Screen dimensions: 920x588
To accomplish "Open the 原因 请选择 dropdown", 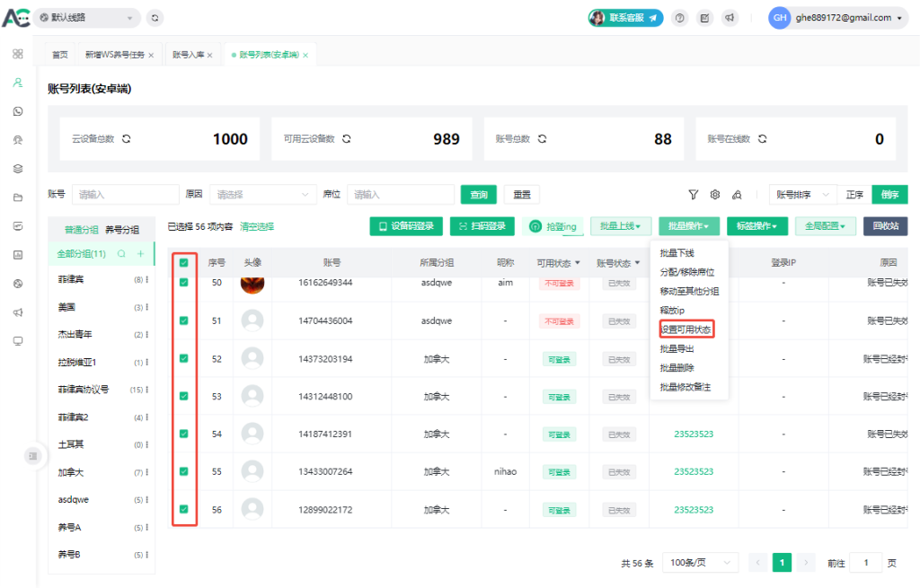I will [x=262, y=195].
